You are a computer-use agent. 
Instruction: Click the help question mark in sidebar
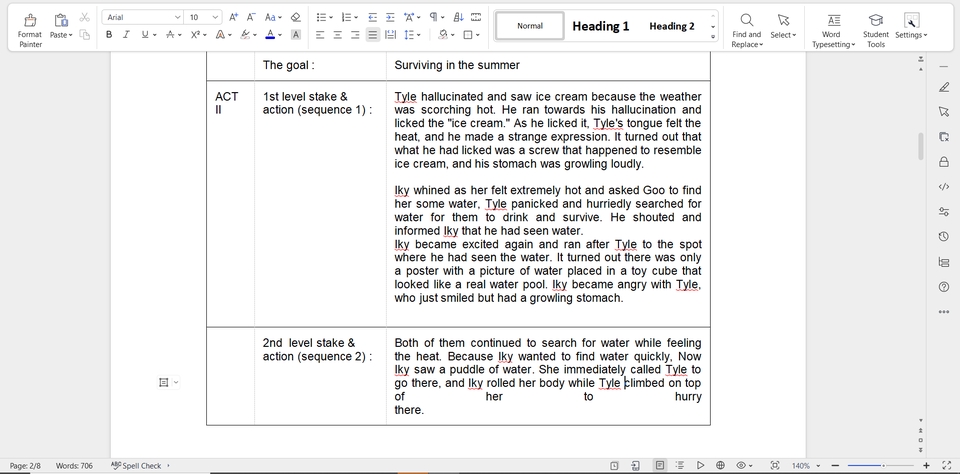943,287
